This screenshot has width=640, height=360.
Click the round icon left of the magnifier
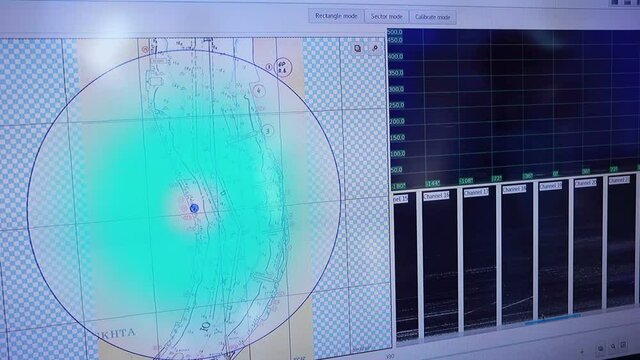click(x=601, y=348)
